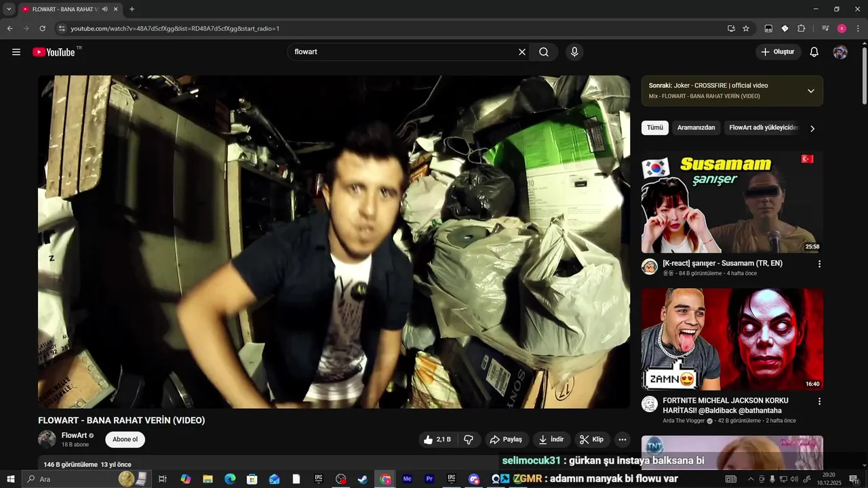Open options for K-react şanışer video

[819, 264]
